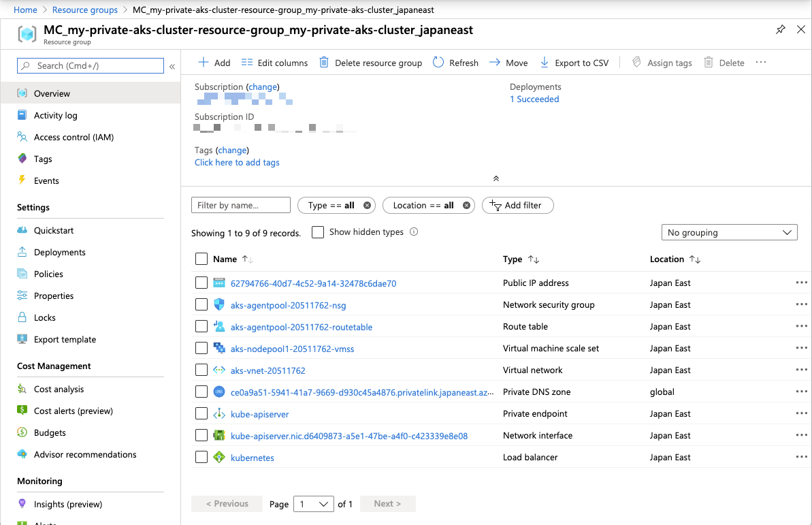Click the info icon beside Show hidden types
Image resolution: width=812 pixels, height=525 pixels.
414,232
